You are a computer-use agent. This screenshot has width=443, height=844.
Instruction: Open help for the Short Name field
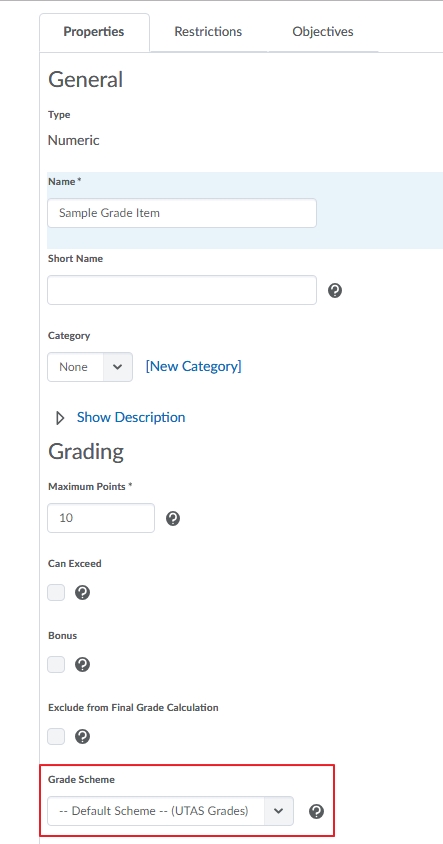click(335, 291)
